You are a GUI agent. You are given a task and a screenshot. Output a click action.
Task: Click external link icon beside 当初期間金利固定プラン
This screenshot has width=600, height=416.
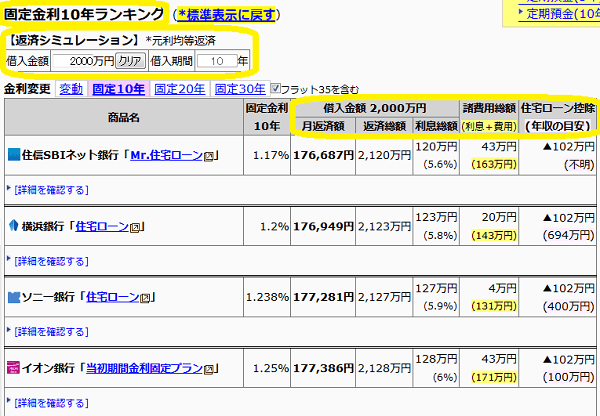pos(209,369)
